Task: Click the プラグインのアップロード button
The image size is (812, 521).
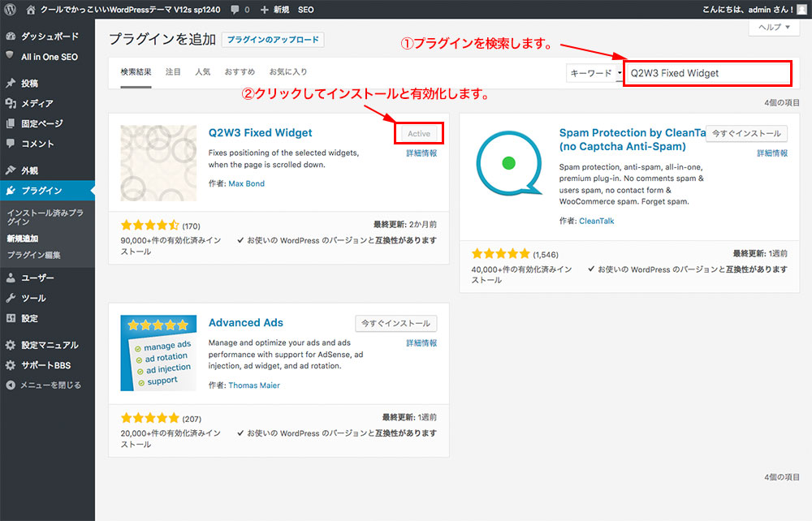Action: [273, 40]
